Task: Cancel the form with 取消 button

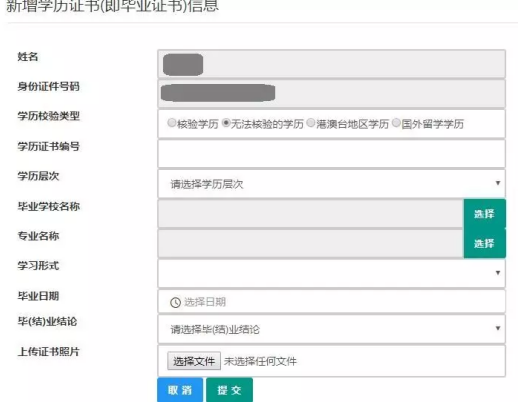Action: (x=180, y=390)
